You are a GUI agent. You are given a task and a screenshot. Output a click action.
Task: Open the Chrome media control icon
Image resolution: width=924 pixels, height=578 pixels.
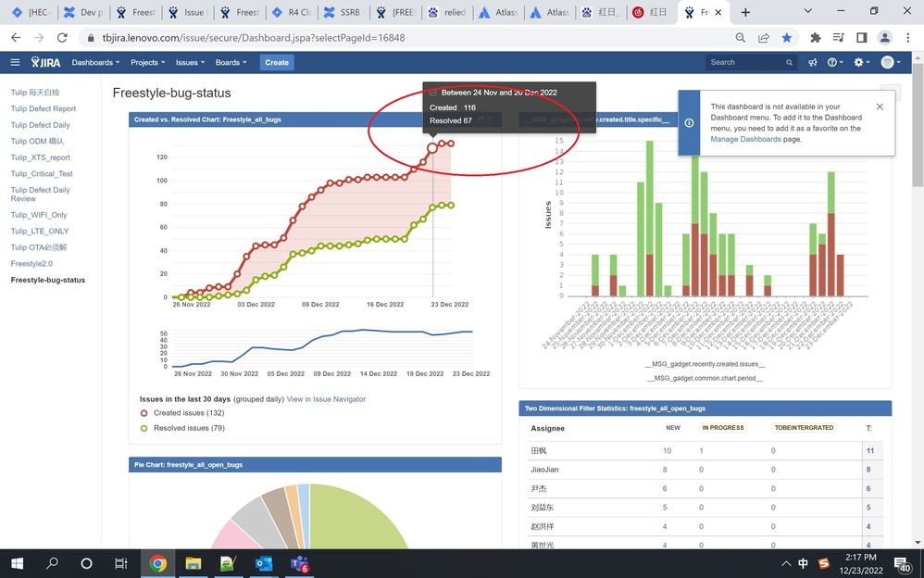(839, 38)
